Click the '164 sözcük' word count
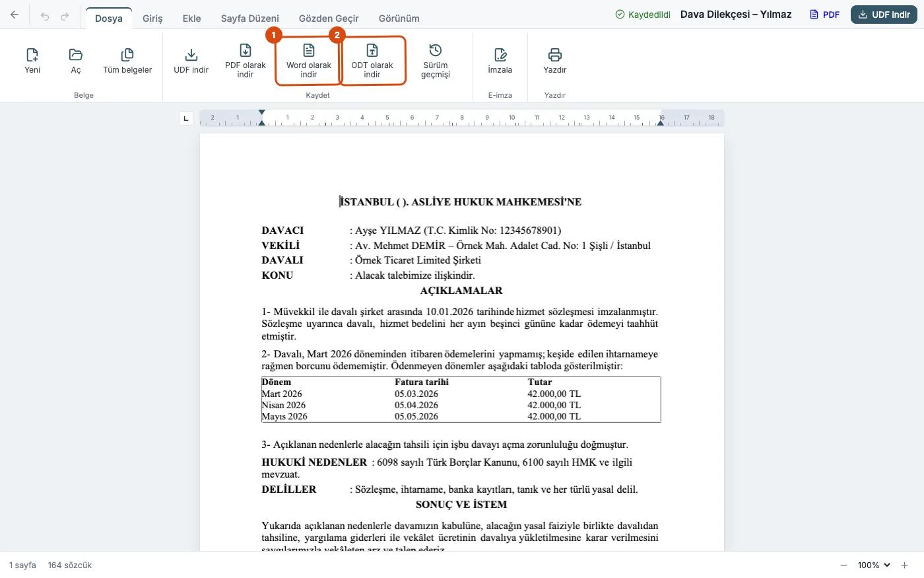This screenshot has width=924, height=578. [x=70, y=565]
